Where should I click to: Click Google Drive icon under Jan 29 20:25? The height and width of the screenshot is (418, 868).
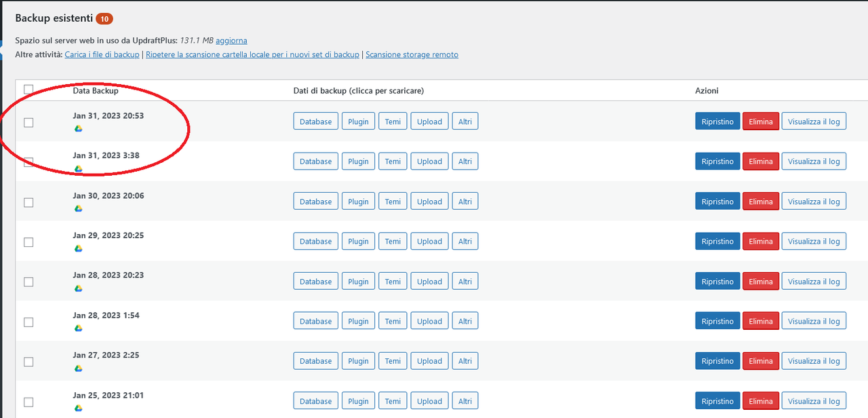click(x=78, y=248)
